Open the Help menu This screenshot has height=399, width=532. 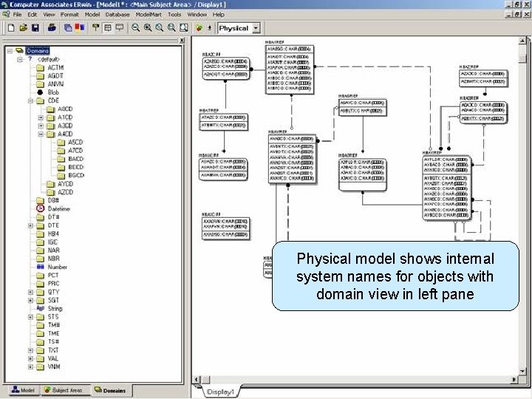[219, 15]
